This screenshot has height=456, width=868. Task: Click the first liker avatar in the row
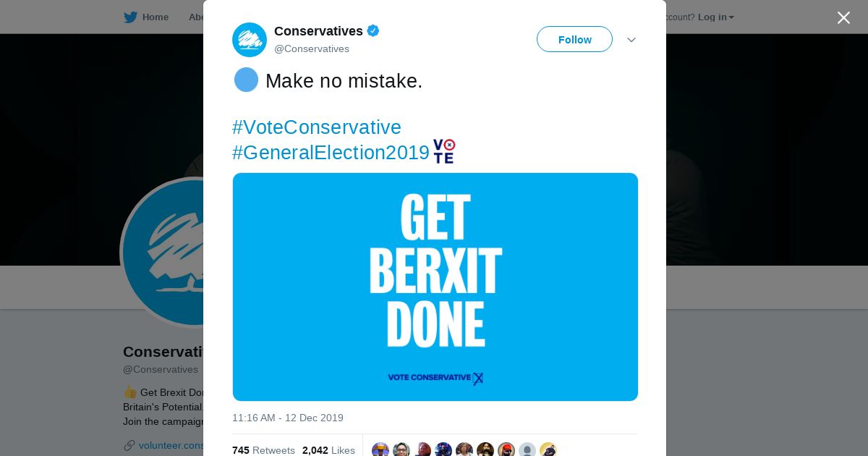(380, 450)
